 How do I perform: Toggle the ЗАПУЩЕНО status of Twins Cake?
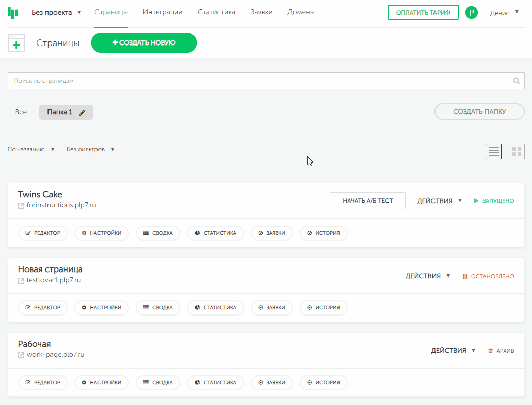click(494, 201)
